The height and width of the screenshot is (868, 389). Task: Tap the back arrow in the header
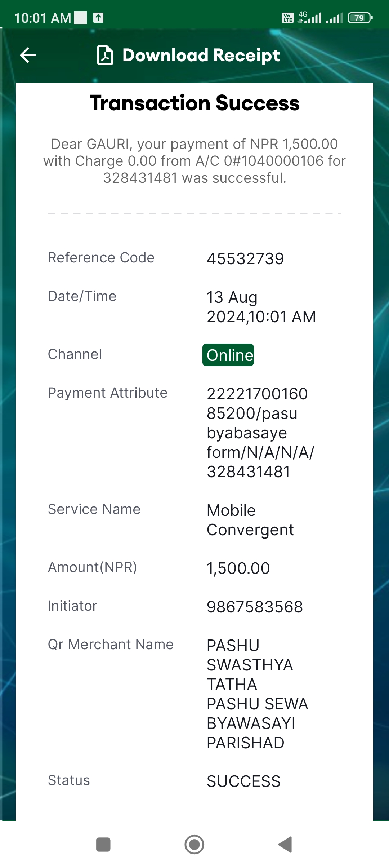[28, 55]
